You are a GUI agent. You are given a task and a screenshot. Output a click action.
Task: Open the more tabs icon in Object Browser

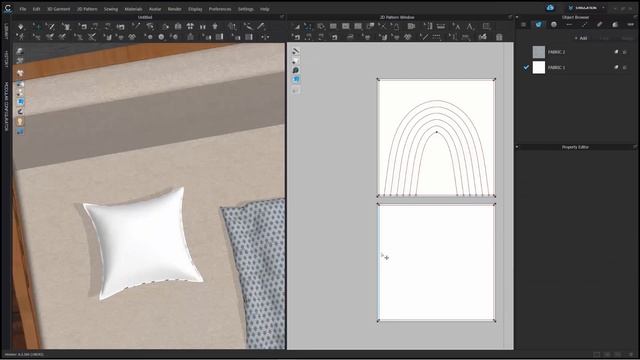click(x=631, y=25)
